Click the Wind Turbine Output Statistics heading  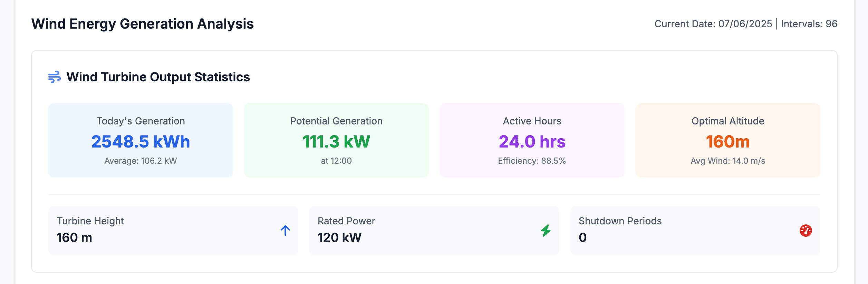click(158, 77)
